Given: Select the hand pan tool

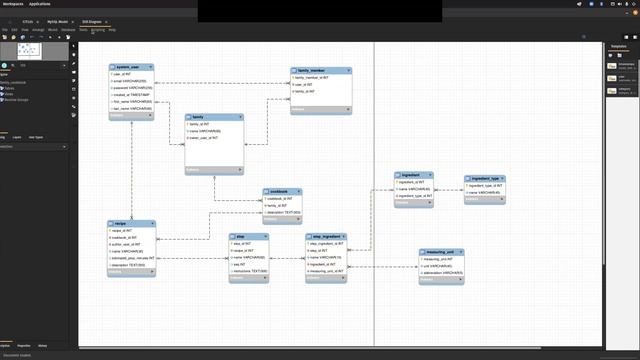Looking at the screenshot, I should 74,55.
